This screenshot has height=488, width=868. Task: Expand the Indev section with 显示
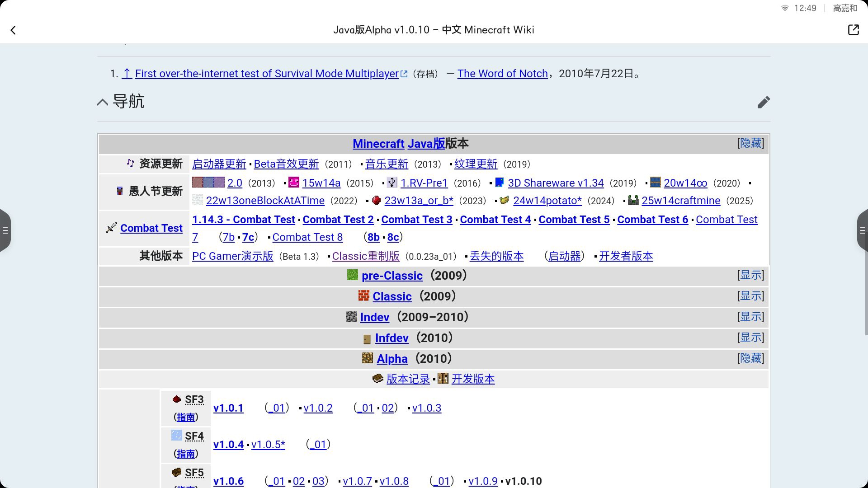click(750, 317)
